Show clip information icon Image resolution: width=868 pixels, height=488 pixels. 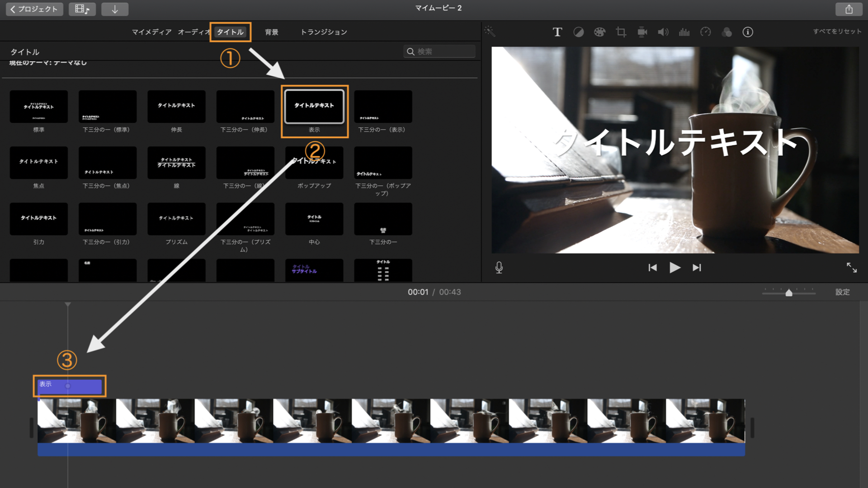click(x=748, y=32)
